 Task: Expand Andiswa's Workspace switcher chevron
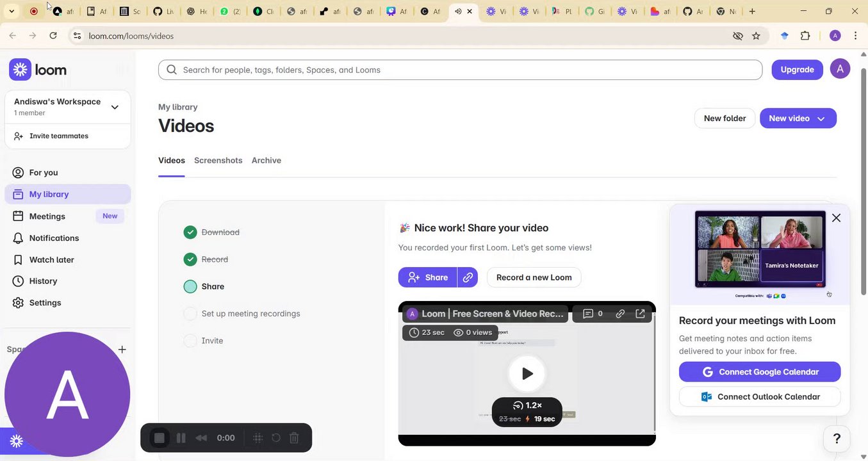click(115, 107)
